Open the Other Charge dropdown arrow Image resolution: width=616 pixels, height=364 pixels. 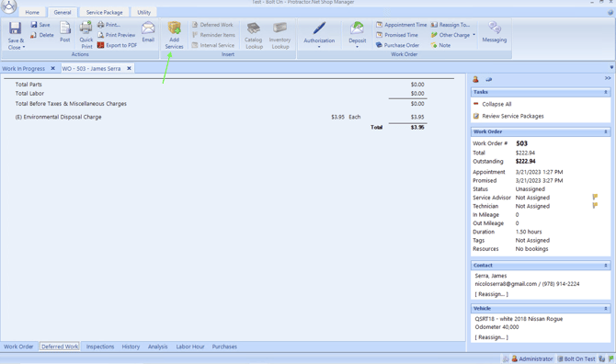(x=473, y=35)
